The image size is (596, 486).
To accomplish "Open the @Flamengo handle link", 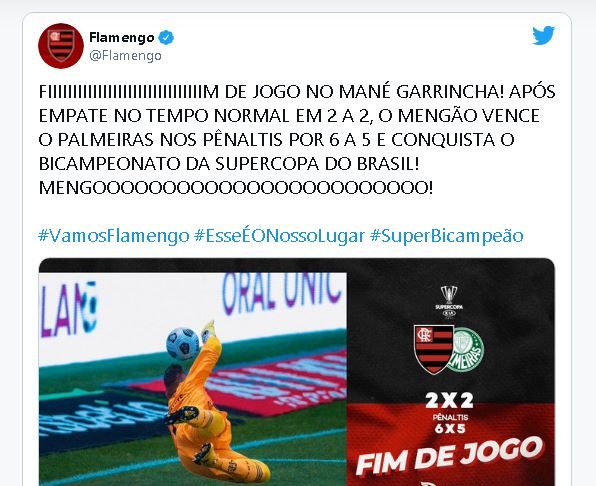I will (125, 56).
